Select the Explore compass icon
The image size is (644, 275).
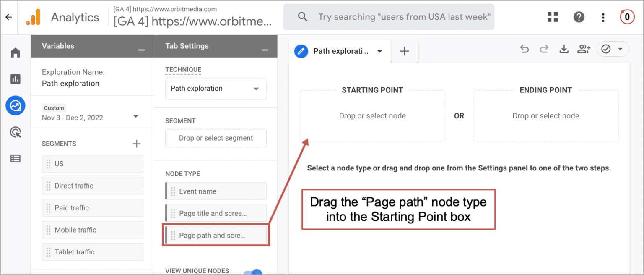click(x=15, y=105)
